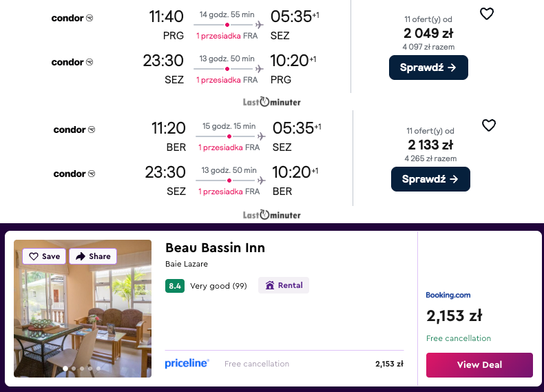
Task: Save the Beau Bassin Inn hotel
Action: tap(45, 256)
